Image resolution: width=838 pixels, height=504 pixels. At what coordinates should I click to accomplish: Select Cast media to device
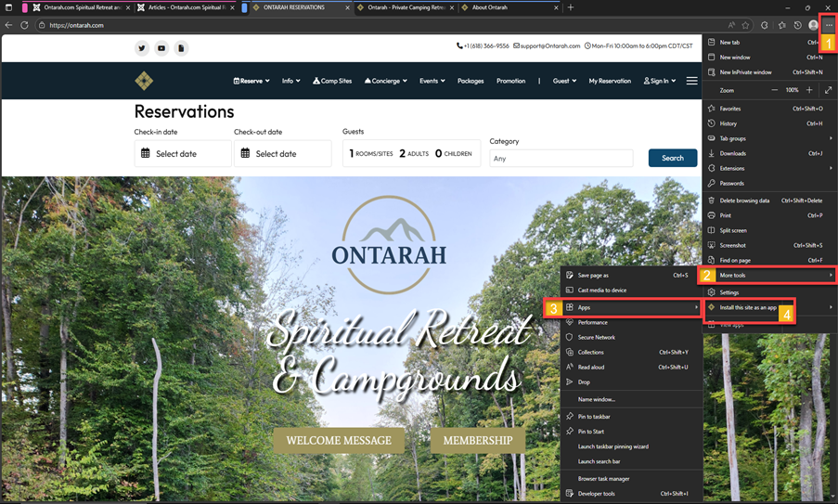click(631, 291)
